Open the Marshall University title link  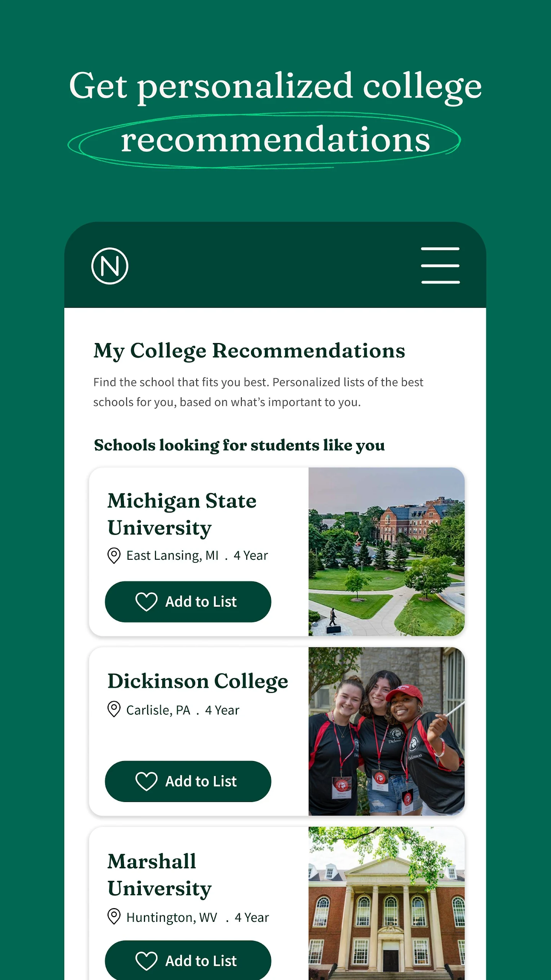pos(160,875)
